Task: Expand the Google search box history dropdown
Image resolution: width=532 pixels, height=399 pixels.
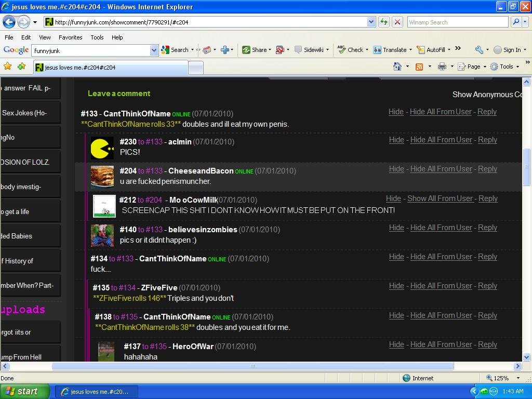Action: pos(154,50)
